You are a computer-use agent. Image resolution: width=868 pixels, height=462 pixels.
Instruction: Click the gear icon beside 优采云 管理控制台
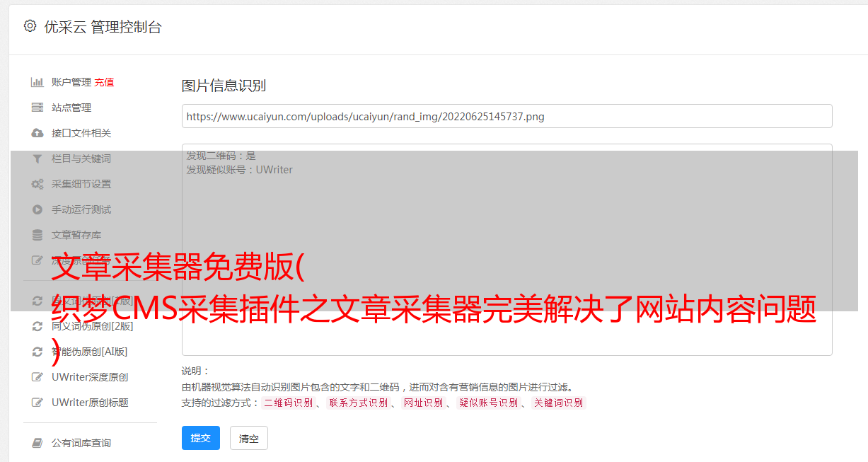(30, 26)
